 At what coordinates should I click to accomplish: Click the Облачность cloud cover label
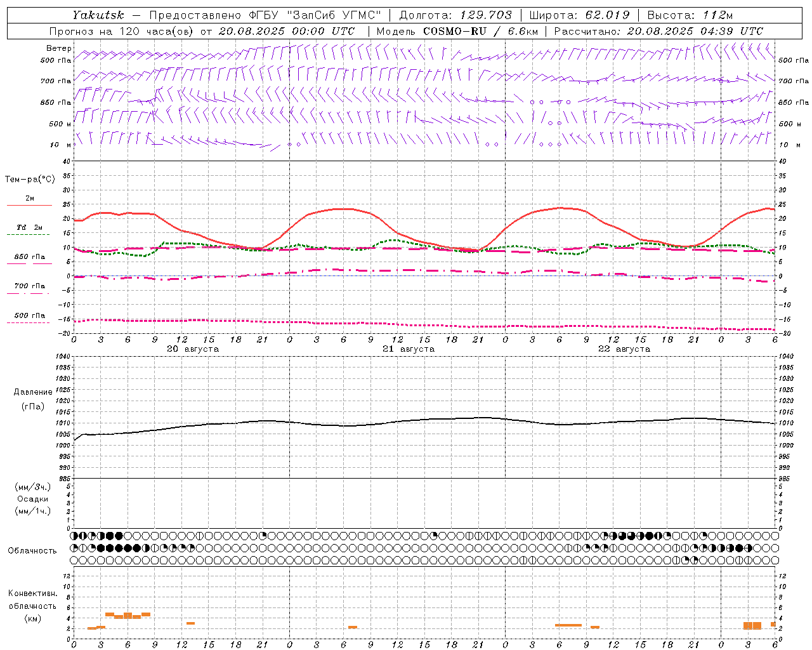click(32, 551)
